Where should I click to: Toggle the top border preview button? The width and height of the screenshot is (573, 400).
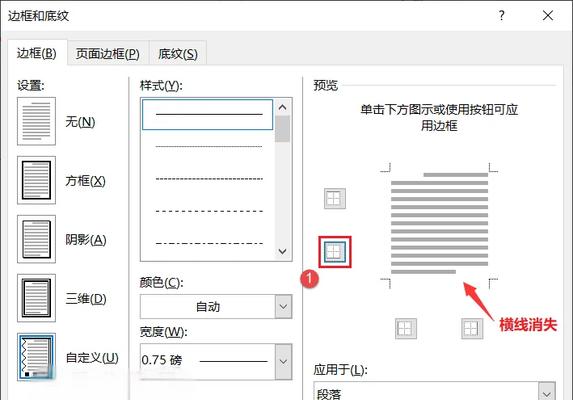(x=335, y=199)
